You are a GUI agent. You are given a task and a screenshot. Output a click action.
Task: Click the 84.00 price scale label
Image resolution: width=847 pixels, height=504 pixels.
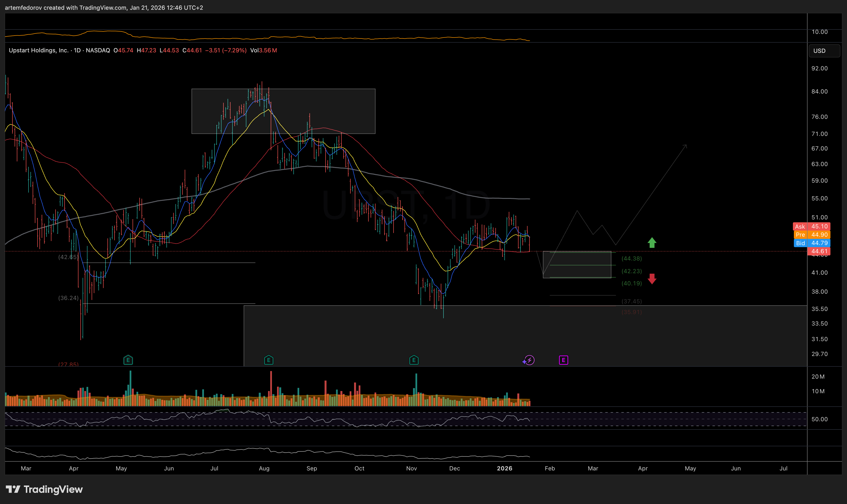click(819, 91)
